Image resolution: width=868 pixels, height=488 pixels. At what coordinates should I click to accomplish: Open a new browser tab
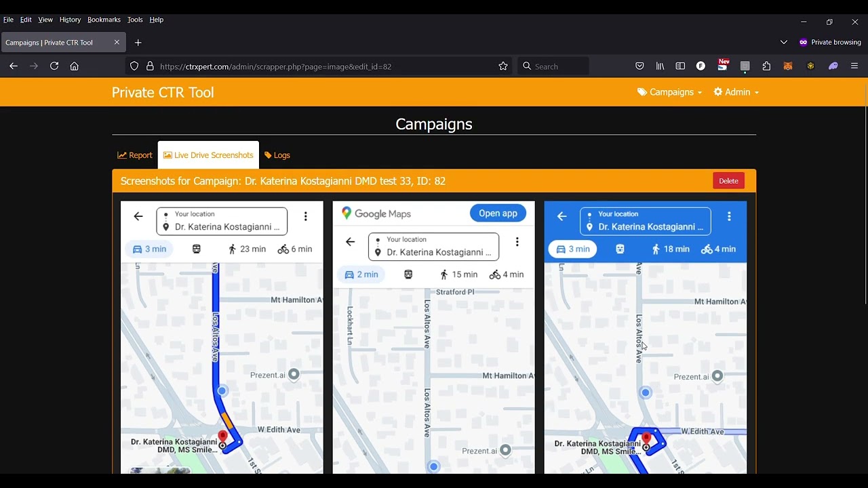click(138, 42)
